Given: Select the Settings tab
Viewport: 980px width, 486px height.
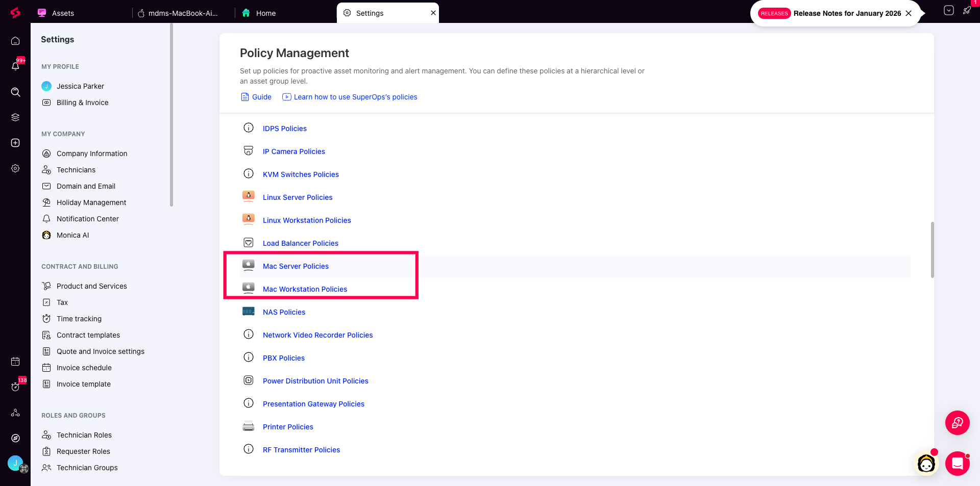Looking at the screenshot, I should pos(370,13).
